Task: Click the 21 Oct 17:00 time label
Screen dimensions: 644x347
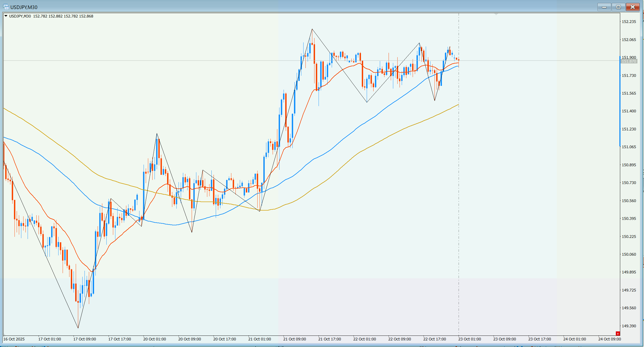Action: (330, 339)
